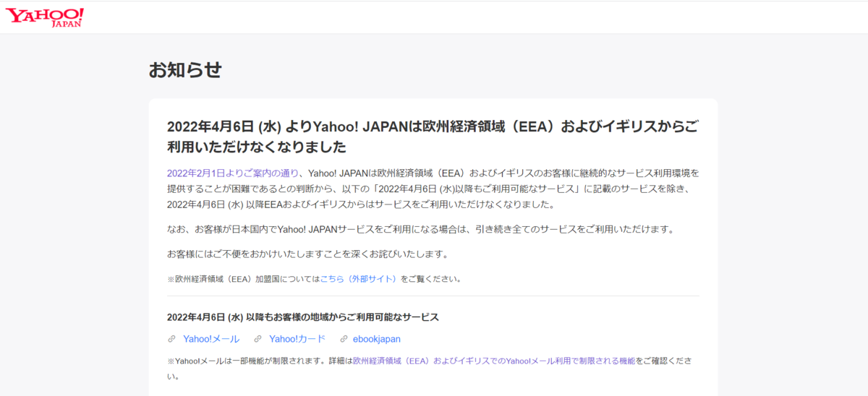
Task: Open the 欧州経済領域（EEA）およびイギリスでのYahoo!メール利用で制限される機能 link
Action: pyautogui.click(x=493, y=361)
